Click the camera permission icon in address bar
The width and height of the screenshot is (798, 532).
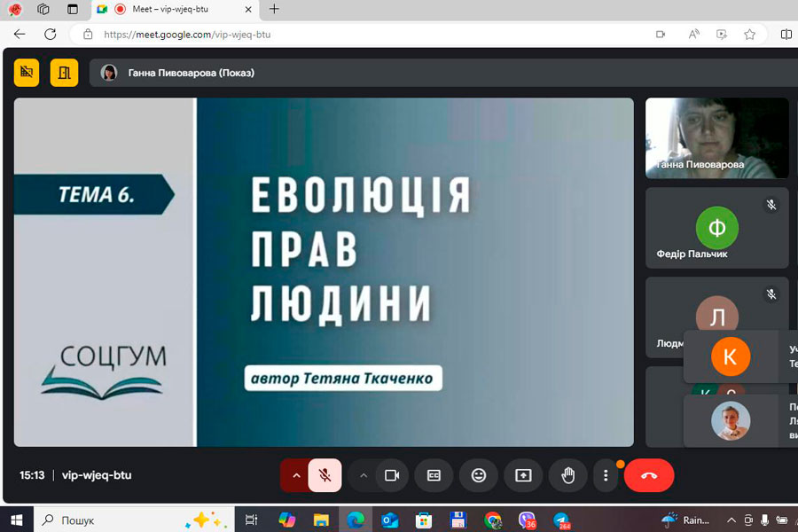(661, 34)
